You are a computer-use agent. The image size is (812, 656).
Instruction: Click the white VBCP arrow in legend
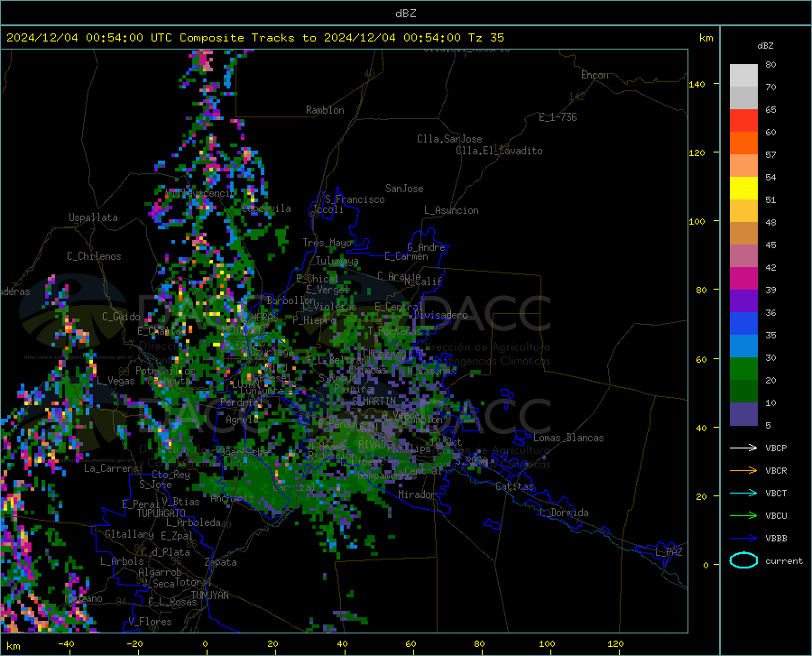(x=743, y=448)
